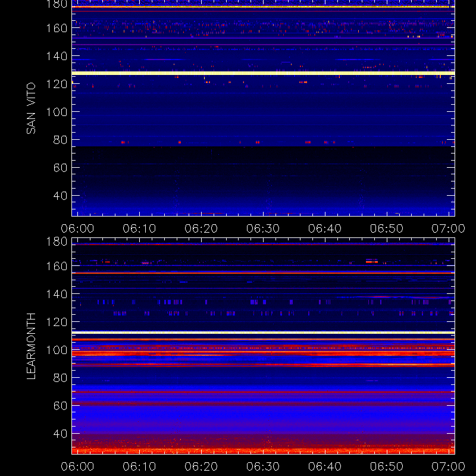Click 07:00 time label under Learmonth plot
This screenshot has height=476, width=476.
coord(449,466)
